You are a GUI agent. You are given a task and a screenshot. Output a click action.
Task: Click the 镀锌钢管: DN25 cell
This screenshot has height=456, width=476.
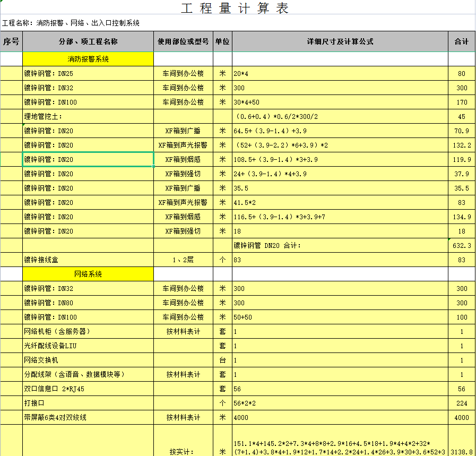tap(88, 74)
